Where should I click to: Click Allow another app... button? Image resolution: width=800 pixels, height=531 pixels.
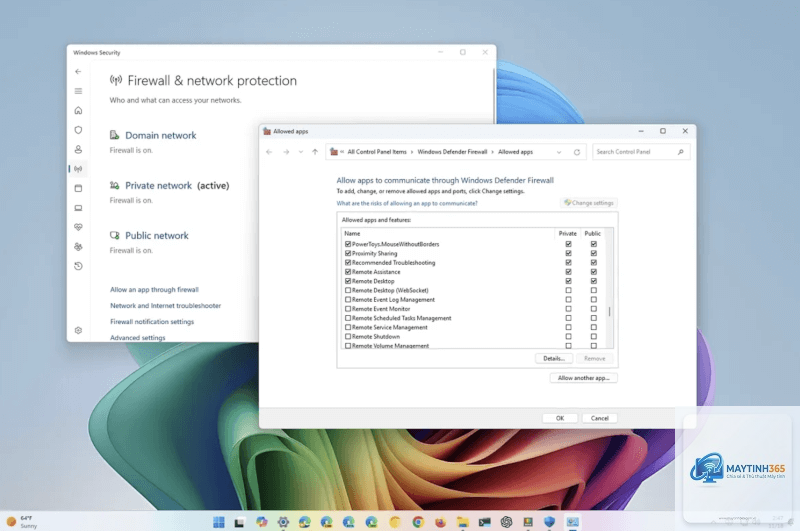coord(584,378)
